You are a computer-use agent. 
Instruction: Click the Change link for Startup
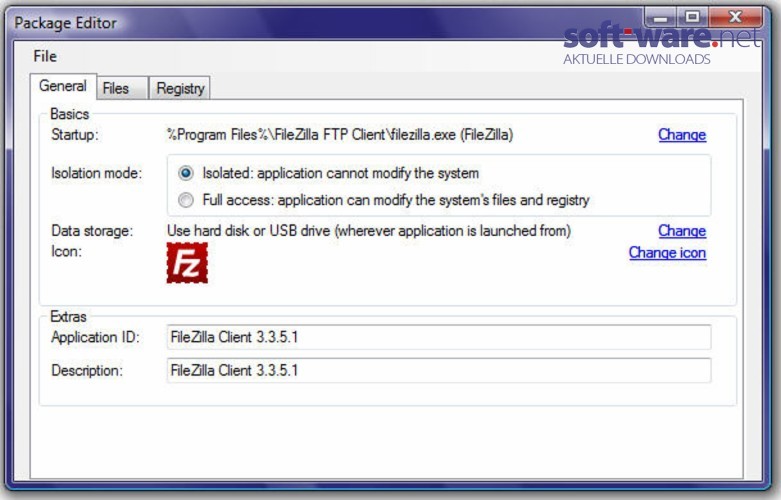[x=682, y=134]
